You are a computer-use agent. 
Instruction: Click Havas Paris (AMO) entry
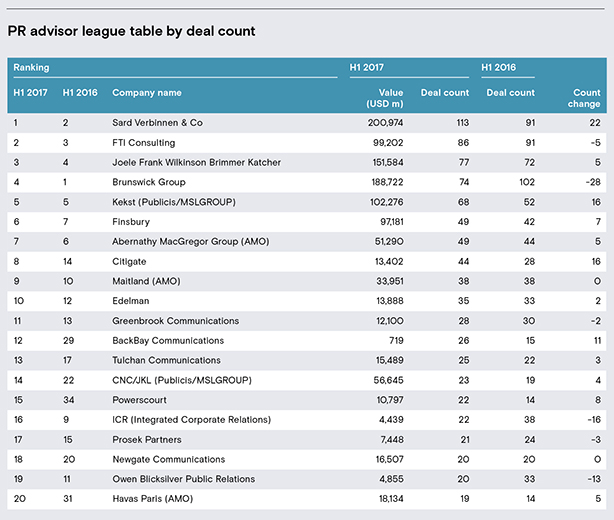coord(153,499)
